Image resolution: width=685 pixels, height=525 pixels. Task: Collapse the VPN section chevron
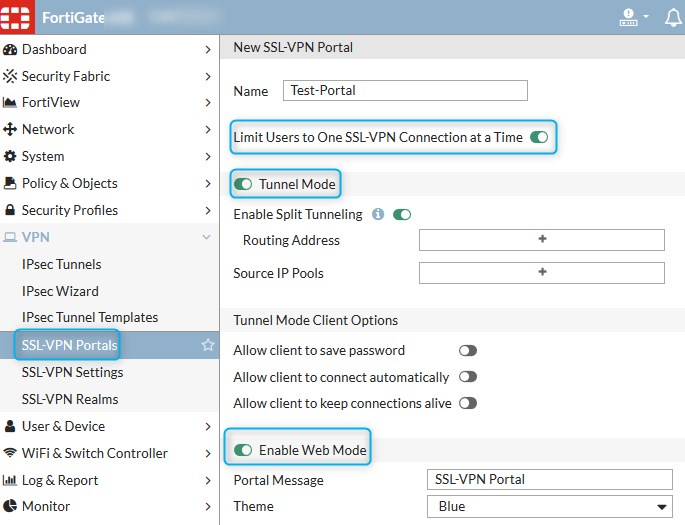click(x=207, y=237)
